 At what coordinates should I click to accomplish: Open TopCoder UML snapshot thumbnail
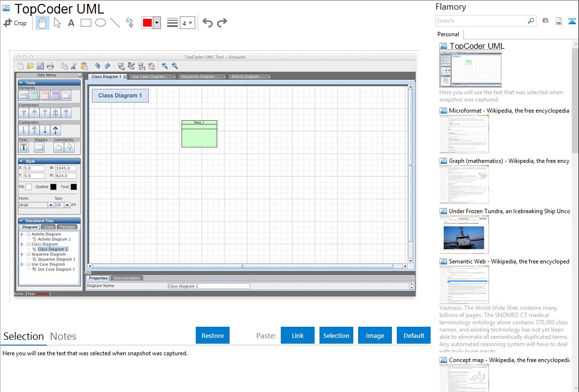coord(470,69)
